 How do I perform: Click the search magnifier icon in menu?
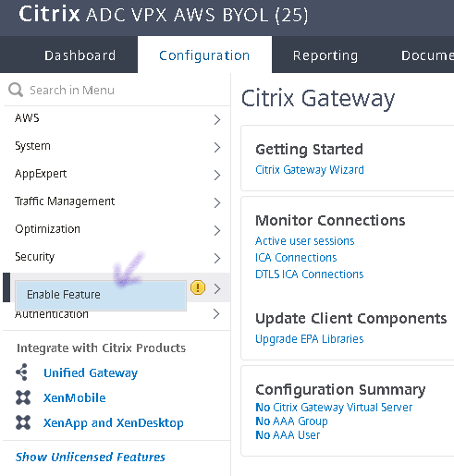[x=16, y=90]
